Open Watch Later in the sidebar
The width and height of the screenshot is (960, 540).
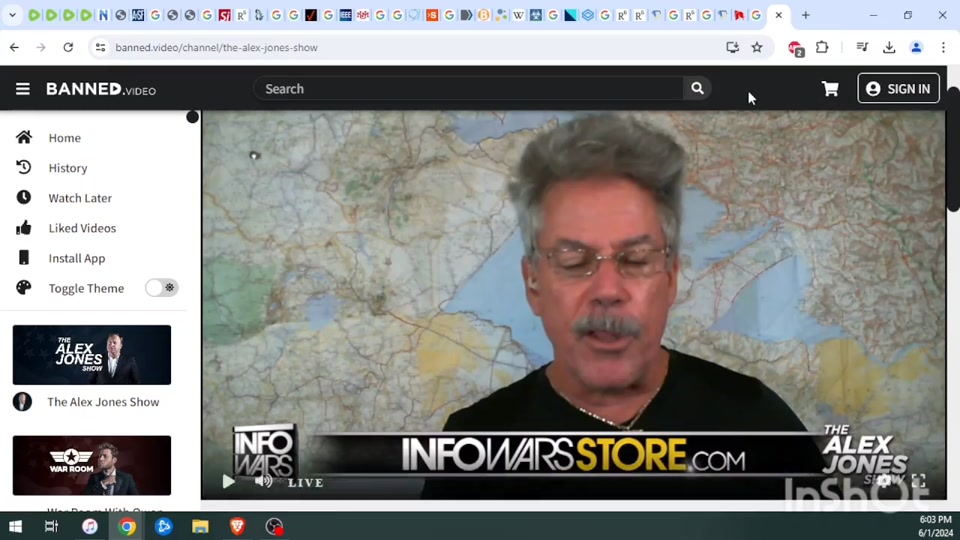tap(80, 198)
